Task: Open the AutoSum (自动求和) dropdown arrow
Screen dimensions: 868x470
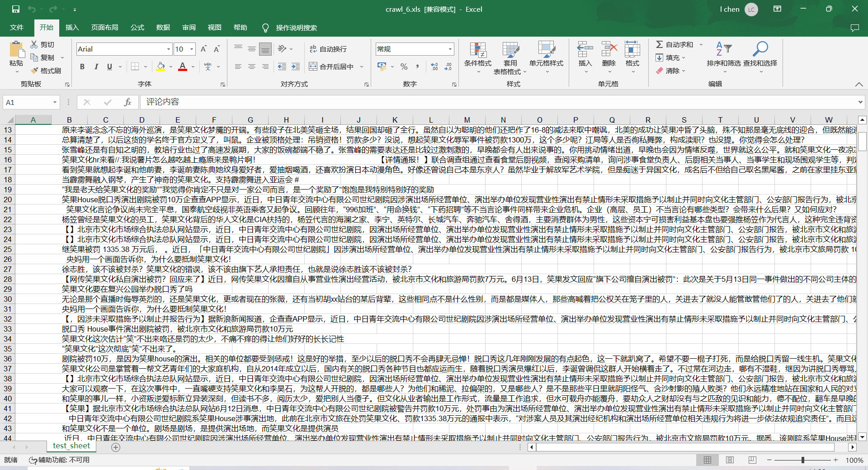Action: 701,44
